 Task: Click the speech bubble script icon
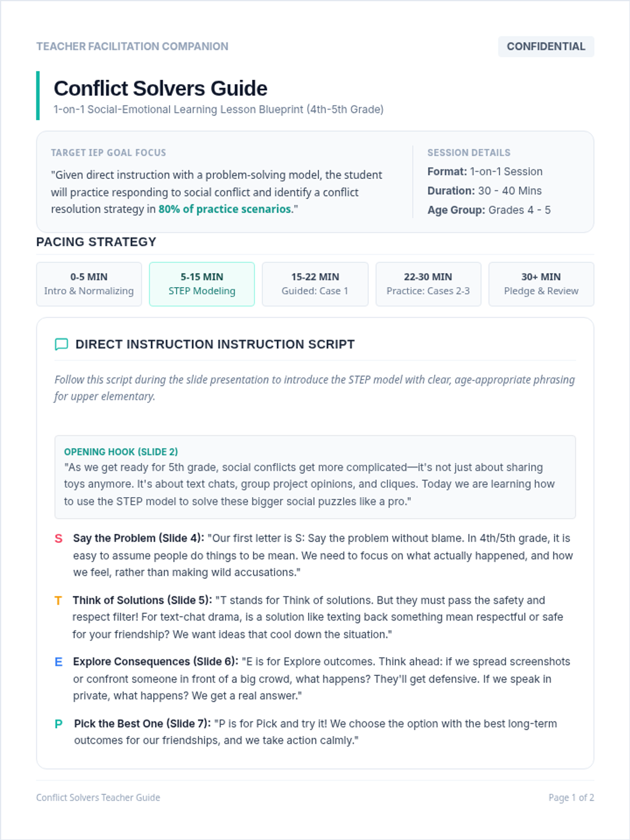61,344
